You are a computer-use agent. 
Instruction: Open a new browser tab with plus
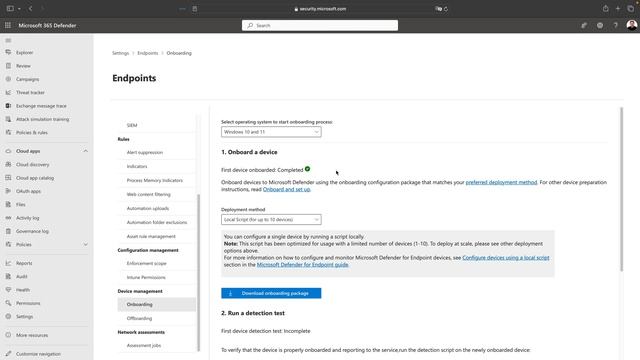pos(618,9)
